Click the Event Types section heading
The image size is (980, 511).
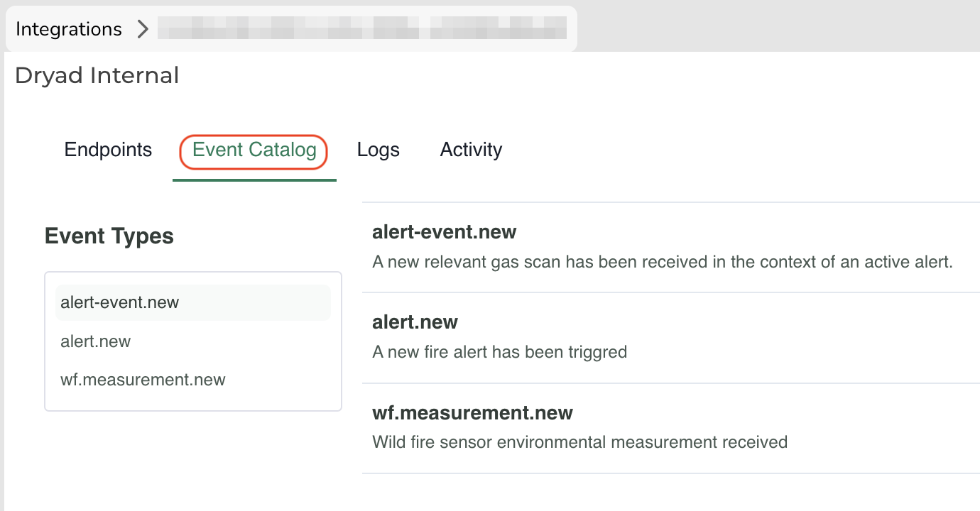[x=109, y=236]
